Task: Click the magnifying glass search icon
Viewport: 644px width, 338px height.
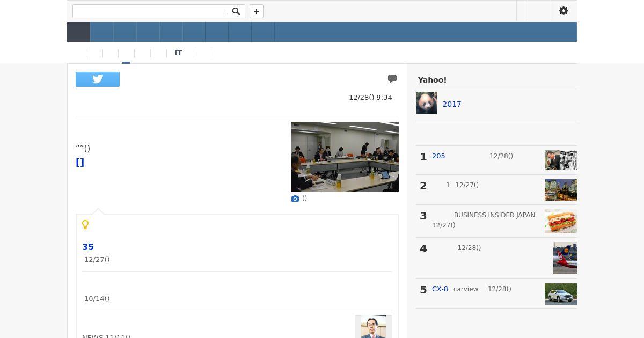Action: click(x=236, y=11)
